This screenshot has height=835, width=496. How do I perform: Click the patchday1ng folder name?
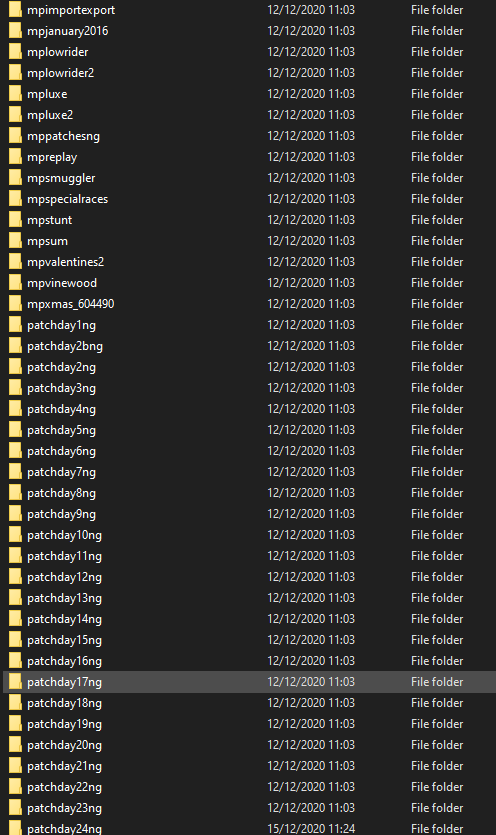pos(61,325)
